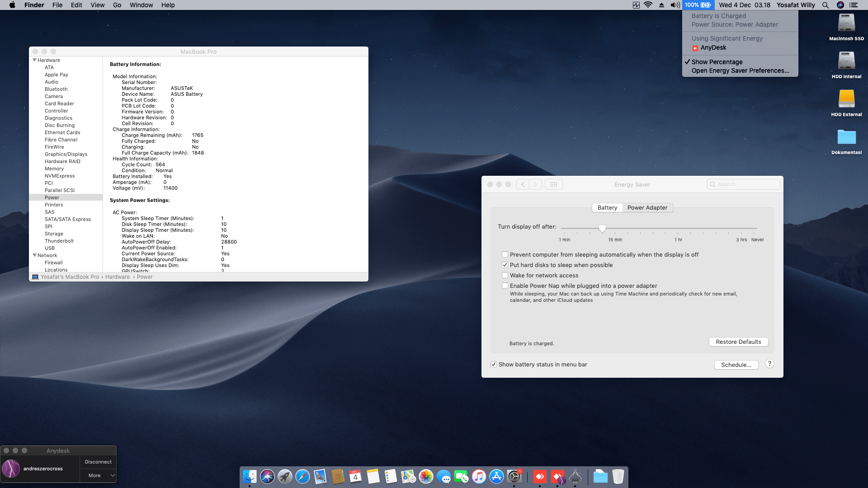This screenshot has height=488, width=868.
Task: Click the battery 100% menu bar item
Action: (x=698, y=5)
